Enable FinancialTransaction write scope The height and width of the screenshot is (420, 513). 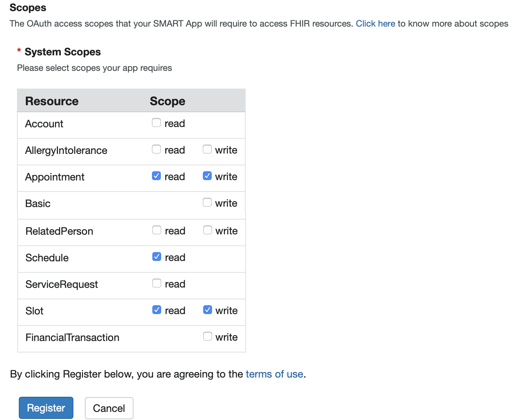208,337
